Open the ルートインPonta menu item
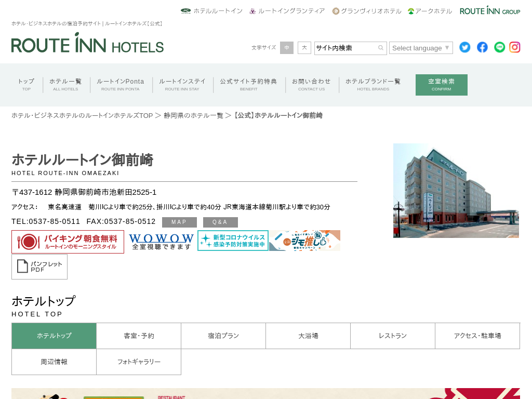 (x=121, y=85)
